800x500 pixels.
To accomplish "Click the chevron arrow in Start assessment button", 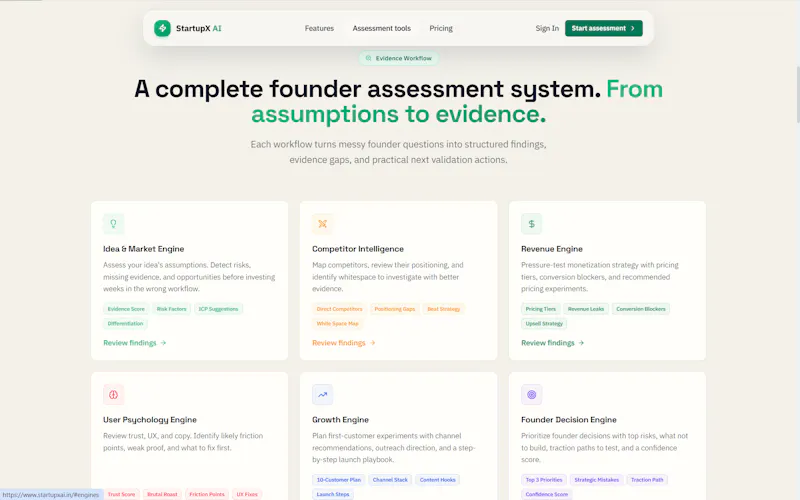I will click(633, 28).
